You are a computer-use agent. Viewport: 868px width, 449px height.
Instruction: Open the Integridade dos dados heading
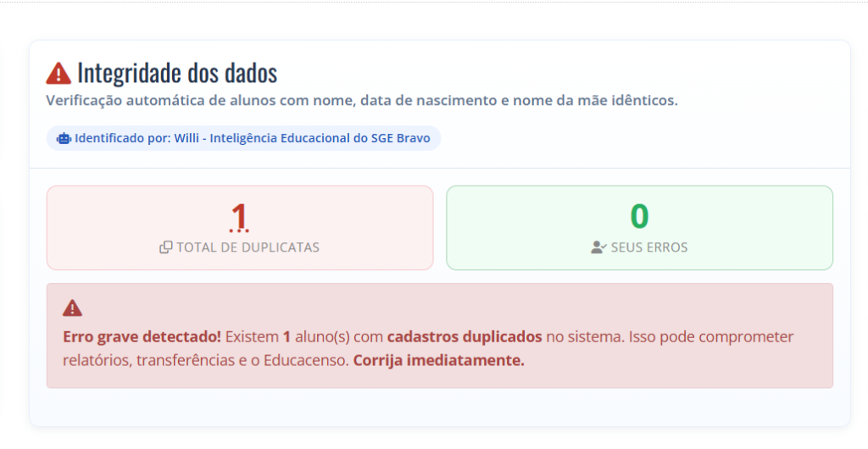click(177, 73)
